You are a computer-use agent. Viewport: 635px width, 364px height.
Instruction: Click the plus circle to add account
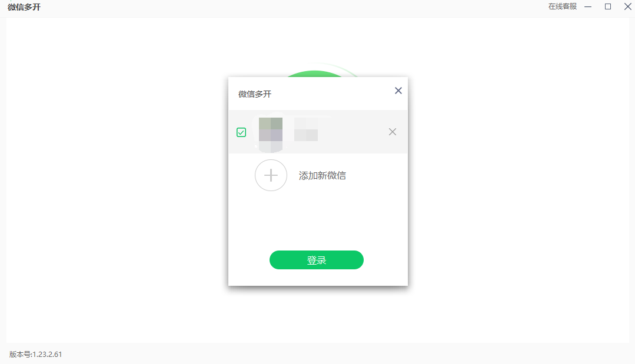point(271,175)
